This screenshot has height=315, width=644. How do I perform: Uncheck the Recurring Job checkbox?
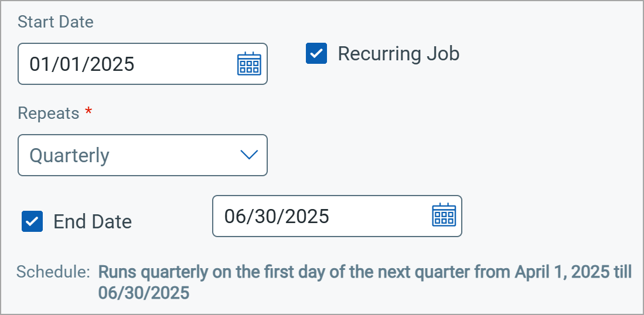coord(316,53)
